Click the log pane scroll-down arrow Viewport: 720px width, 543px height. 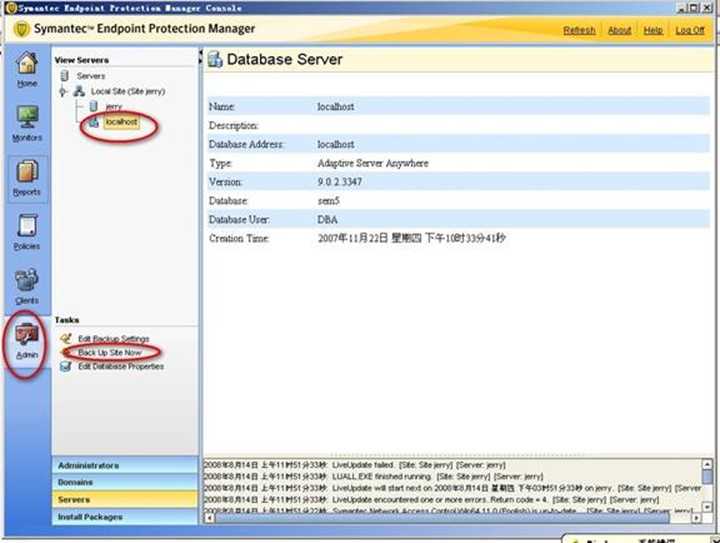click(x=708, y=507)
